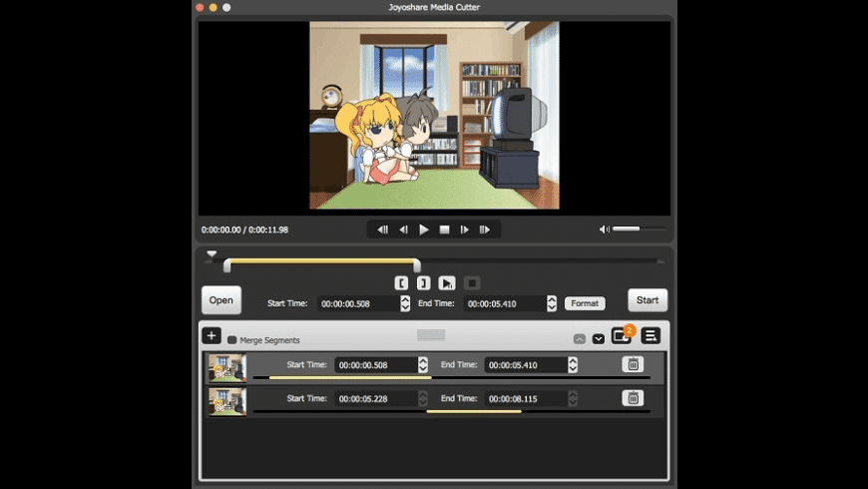This screenshot has width=868, height=489.
Task: Click the panel divider grip handle
Action: click(431, 334)
